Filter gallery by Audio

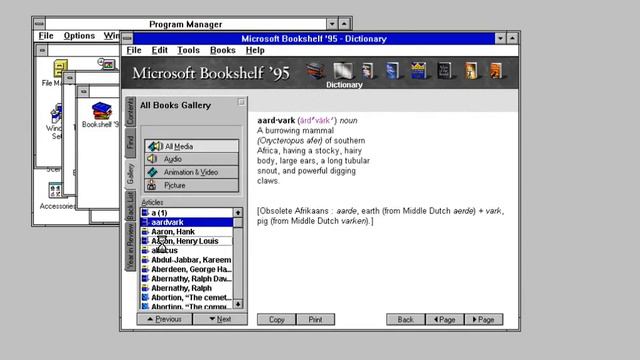coord(191,159)
